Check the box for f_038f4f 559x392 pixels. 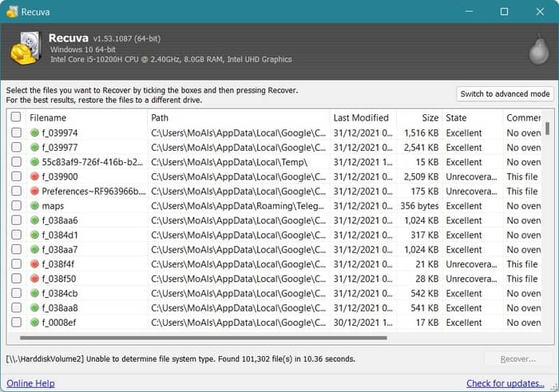click(16, 264)
